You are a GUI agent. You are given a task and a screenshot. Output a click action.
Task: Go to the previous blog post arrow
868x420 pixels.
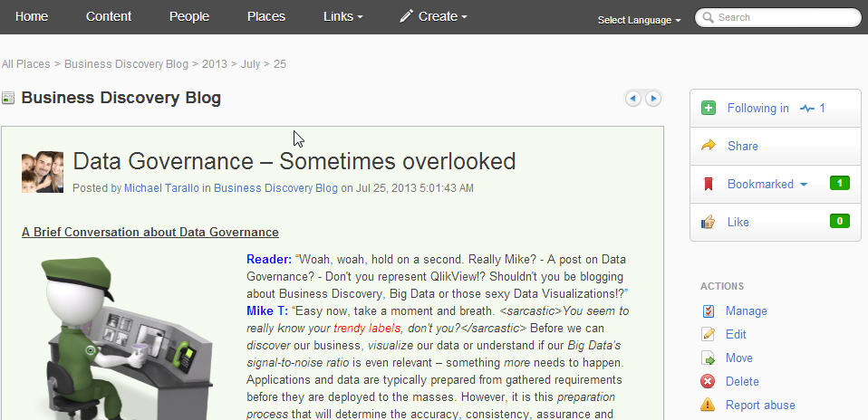(x=633, y=99)
